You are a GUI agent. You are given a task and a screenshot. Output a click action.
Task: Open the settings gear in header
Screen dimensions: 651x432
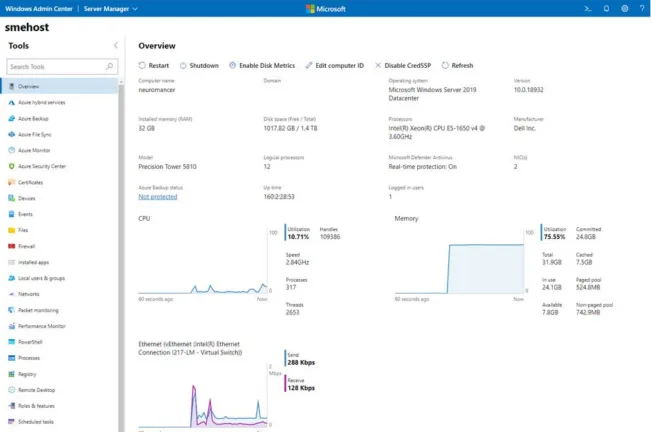(624, 8)
